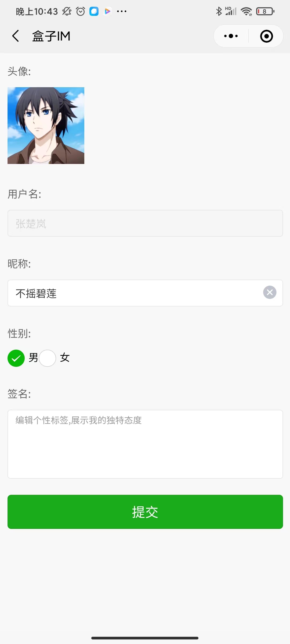Select the 女 gender radio button
The width and height of the screenshot is (290, 644).
pos(48,358)
